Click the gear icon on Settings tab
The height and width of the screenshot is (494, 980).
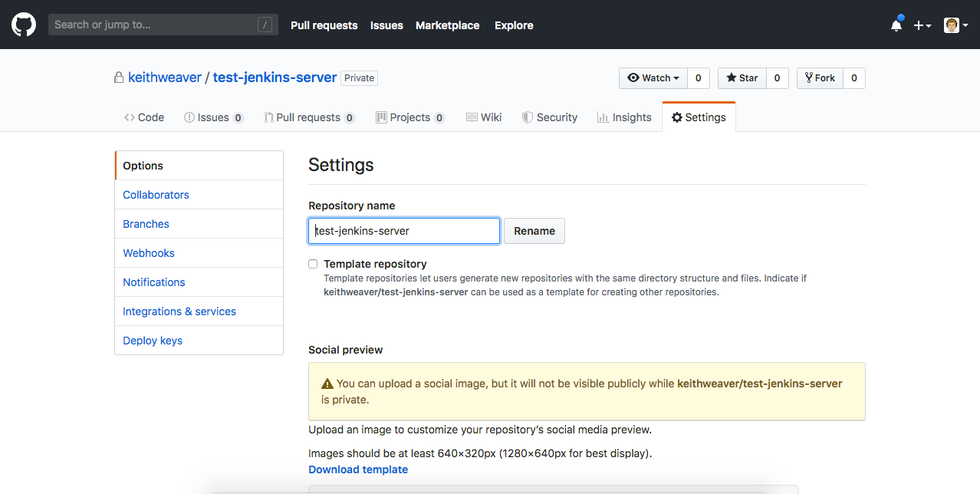pyautogui.click(x=676, y=117)
